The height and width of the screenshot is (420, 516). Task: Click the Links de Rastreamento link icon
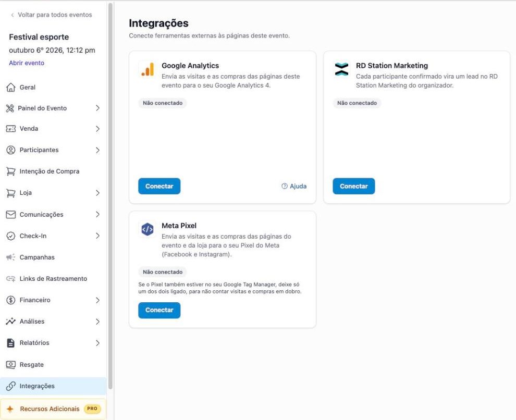coord(11,279)
